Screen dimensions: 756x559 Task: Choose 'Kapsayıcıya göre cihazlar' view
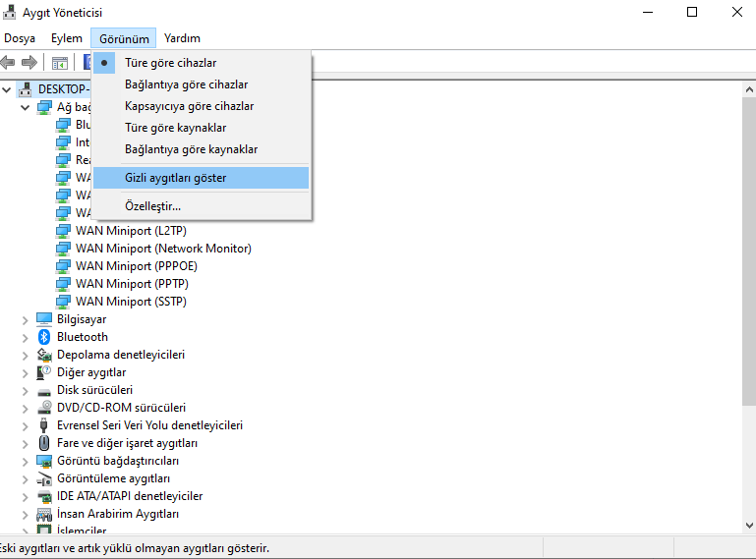tap(202, 106)
